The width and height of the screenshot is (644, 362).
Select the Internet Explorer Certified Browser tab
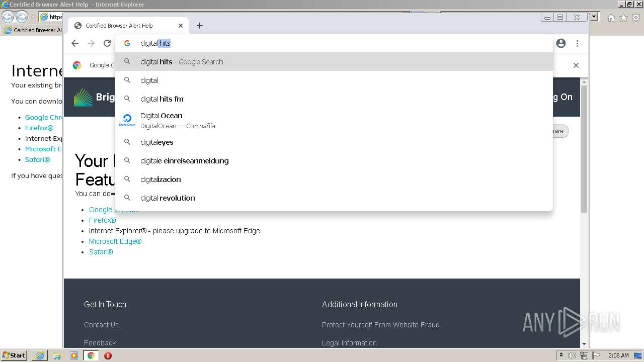point(33,30)
